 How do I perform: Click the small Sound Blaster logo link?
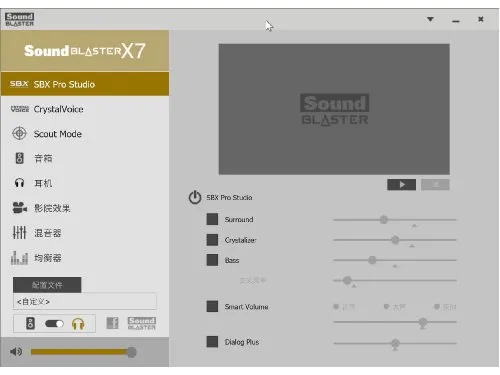[x=142, y=323]
